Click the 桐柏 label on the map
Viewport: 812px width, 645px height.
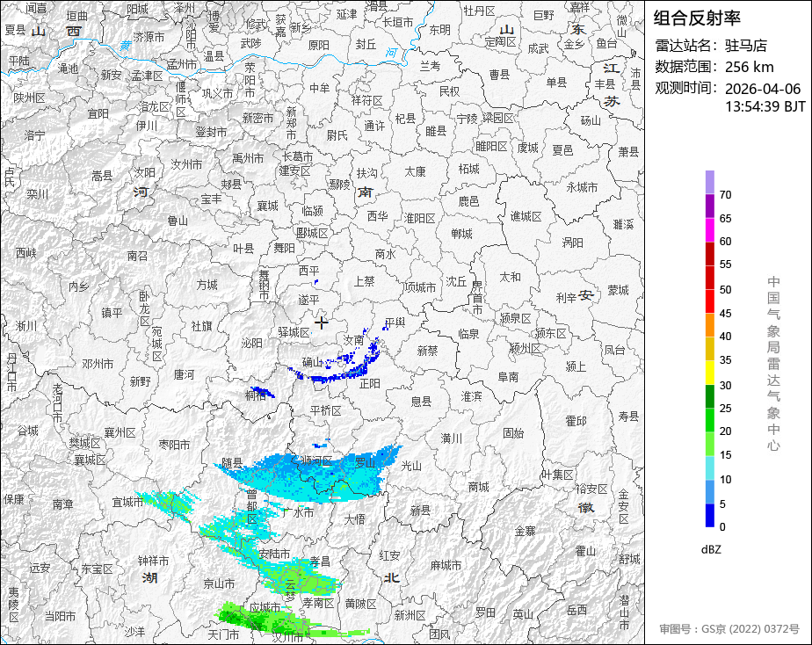coord(256,395)
